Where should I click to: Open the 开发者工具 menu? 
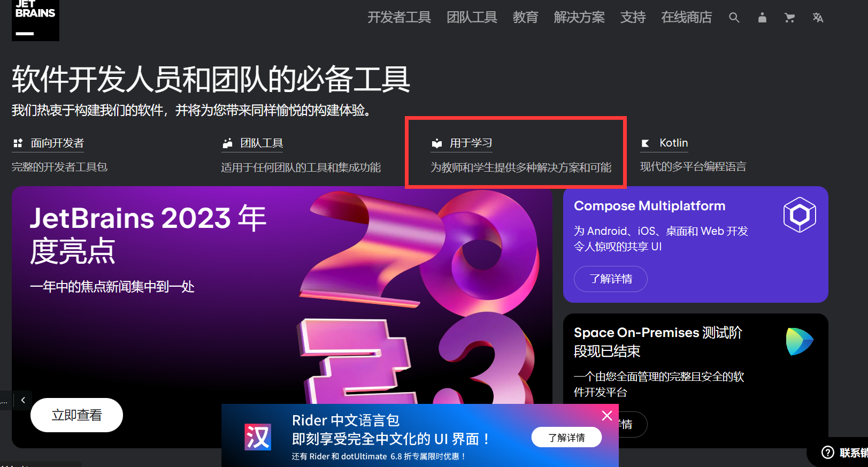(399, 18)
